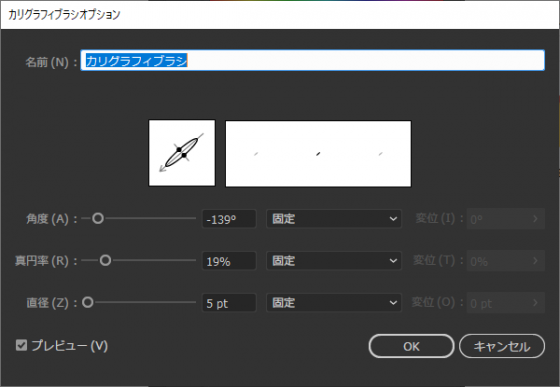Open the 固定 dropdown in the 直径 row
The image size is (560, 387).
point(334,303)
